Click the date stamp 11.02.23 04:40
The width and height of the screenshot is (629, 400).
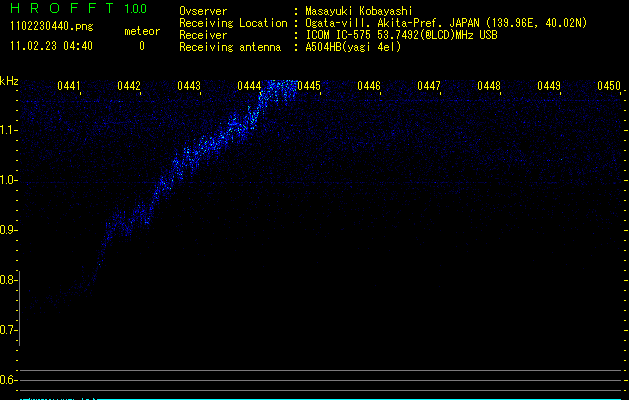tap(51, 46)
